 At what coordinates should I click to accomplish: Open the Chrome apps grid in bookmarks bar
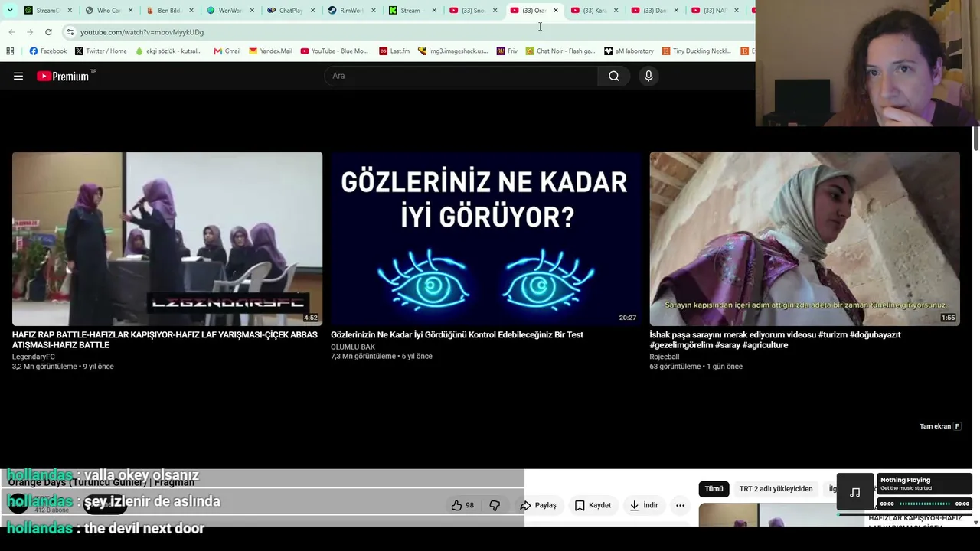10,51
